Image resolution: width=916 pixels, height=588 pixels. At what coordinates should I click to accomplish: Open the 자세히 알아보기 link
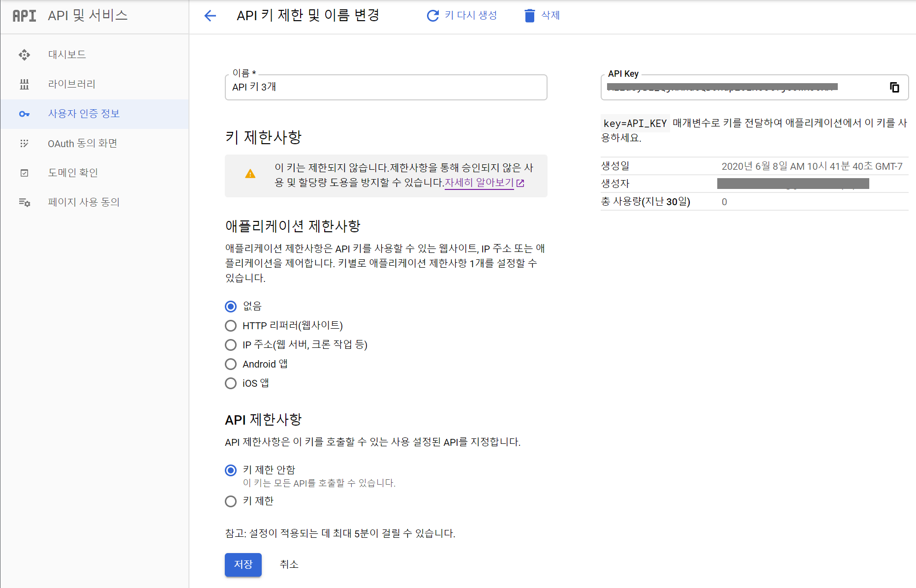tap(479, 183)
